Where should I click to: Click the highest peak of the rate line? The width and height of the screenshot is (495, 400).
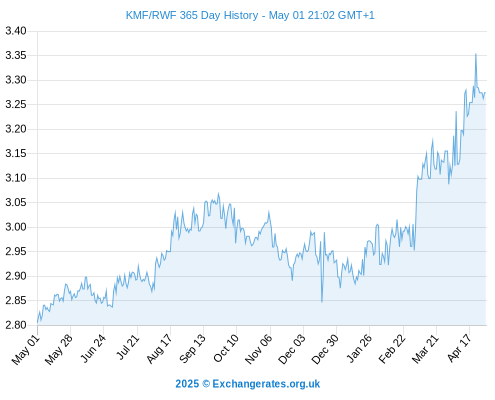click(x=476, y=54)
